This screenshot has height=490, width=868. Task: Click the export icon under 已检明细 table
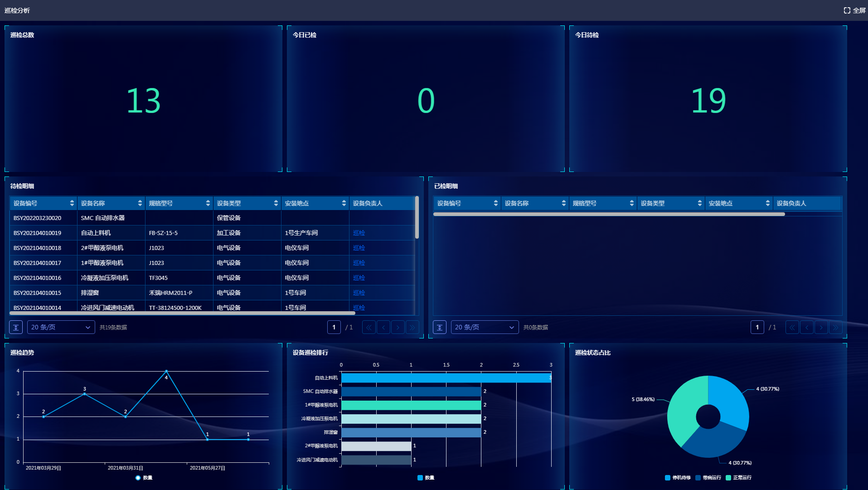coord(440,327)
